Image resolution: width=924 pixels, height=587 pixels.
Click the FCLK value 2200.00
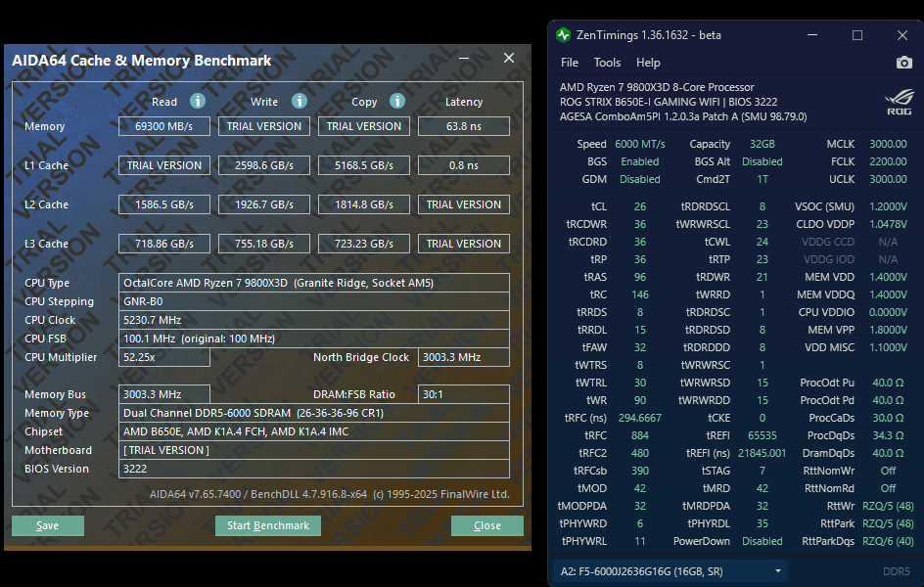(x=888, y=161)
